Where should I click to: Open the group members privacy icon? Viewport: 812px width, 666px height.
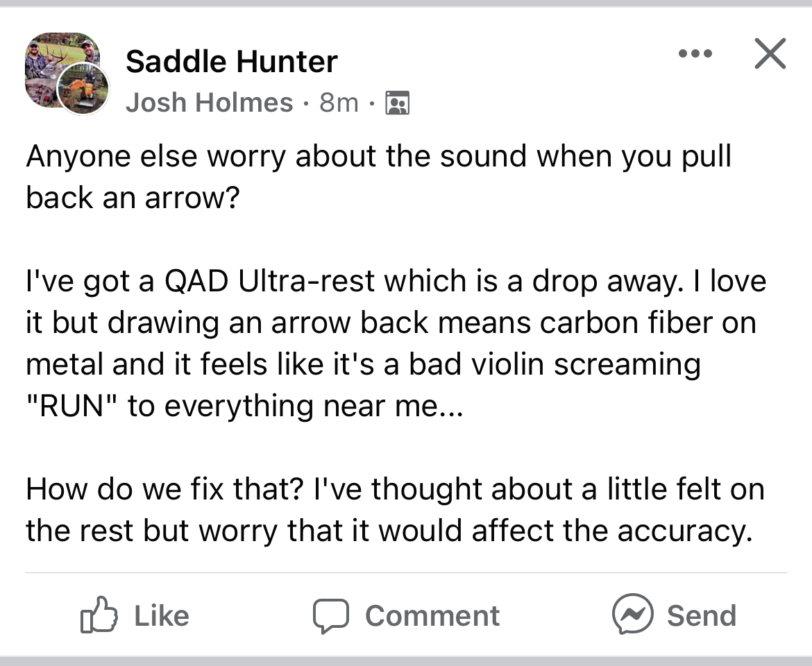click(397, 103)
